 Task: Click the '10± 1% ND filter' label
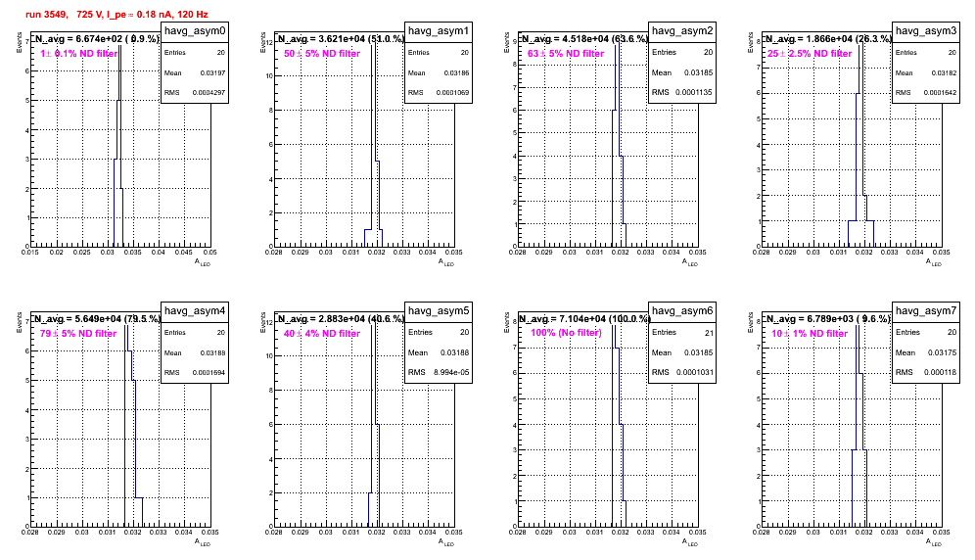(810, 334)
